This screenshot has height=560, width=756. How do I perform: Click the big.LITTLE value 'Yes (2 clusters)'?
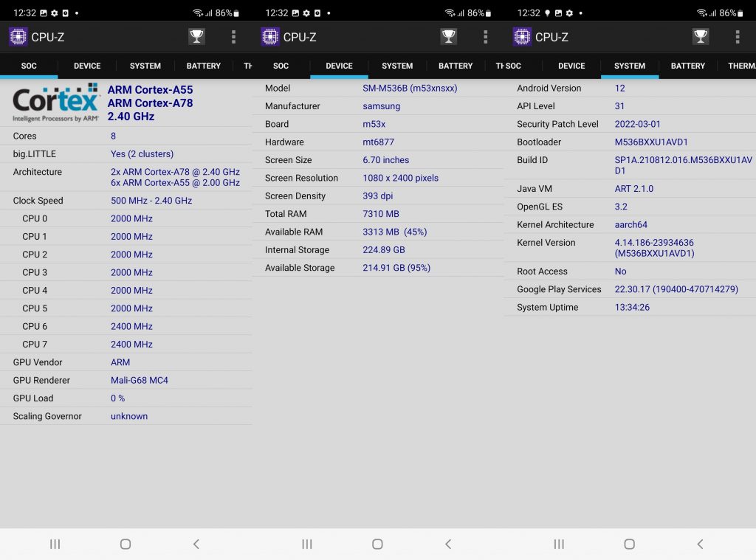tap(142, 153)
